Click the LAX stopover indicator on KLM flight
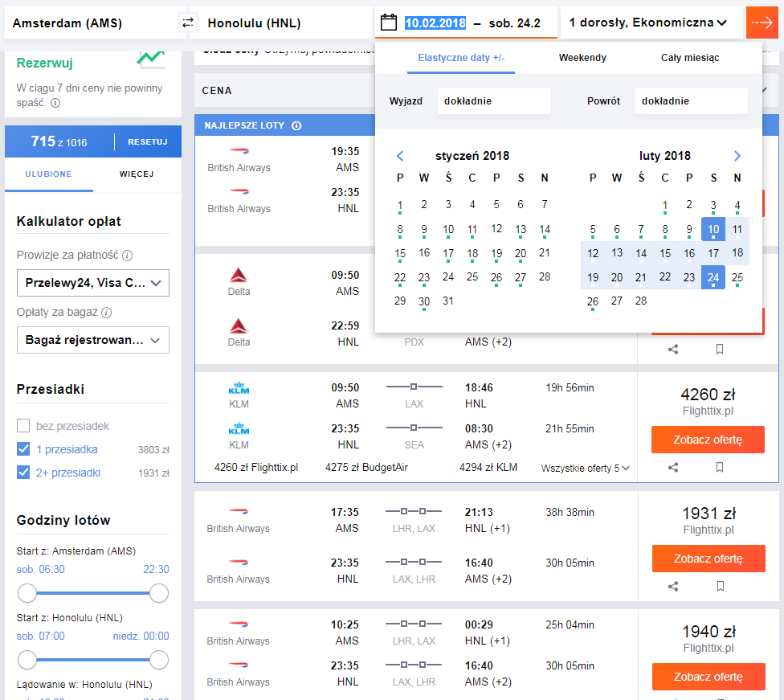This screenshot has width=784, height=700. (x=414, y=387)
